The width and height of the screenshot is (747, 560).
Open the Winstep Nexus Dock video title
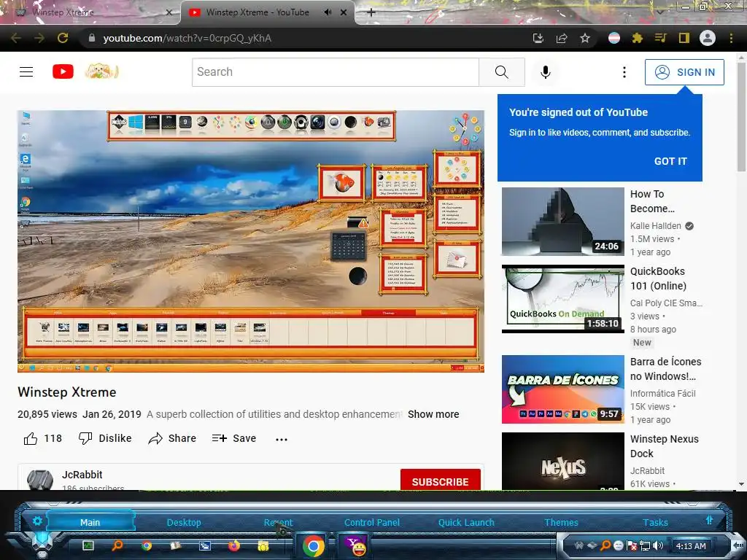[664, 446]
